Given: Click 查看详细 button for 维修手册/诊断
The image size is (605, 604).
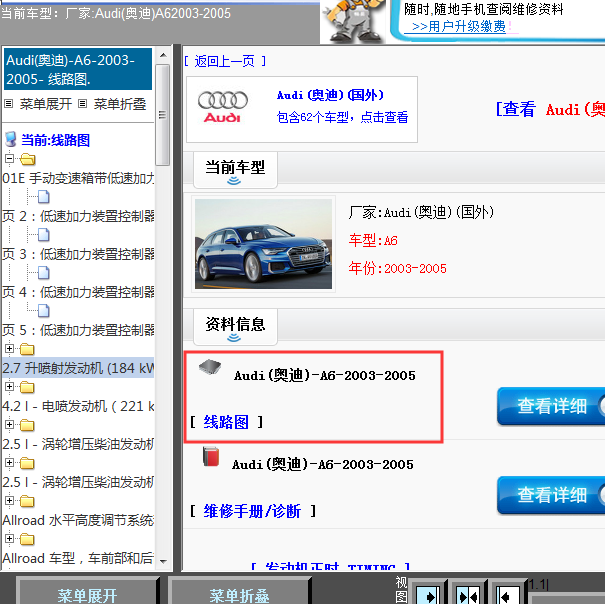Looking at the screenshot, I should pyautogui.click(x=551, y=495).
